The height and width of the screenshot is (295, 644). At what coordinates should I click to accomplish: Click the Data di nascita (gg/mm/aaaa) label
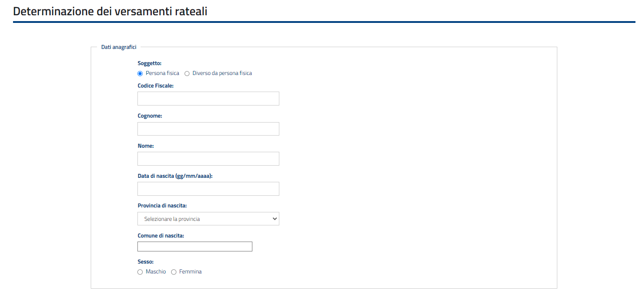[x=175, y=176]
